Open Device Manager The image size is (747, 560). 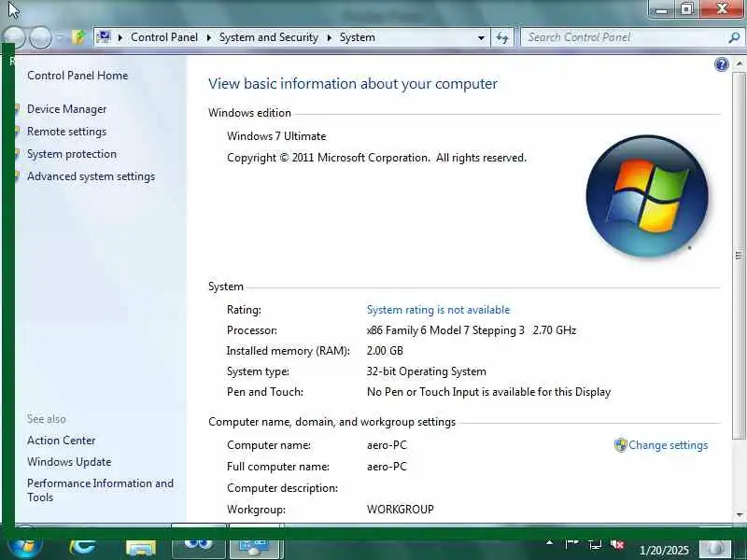point(66,109)
